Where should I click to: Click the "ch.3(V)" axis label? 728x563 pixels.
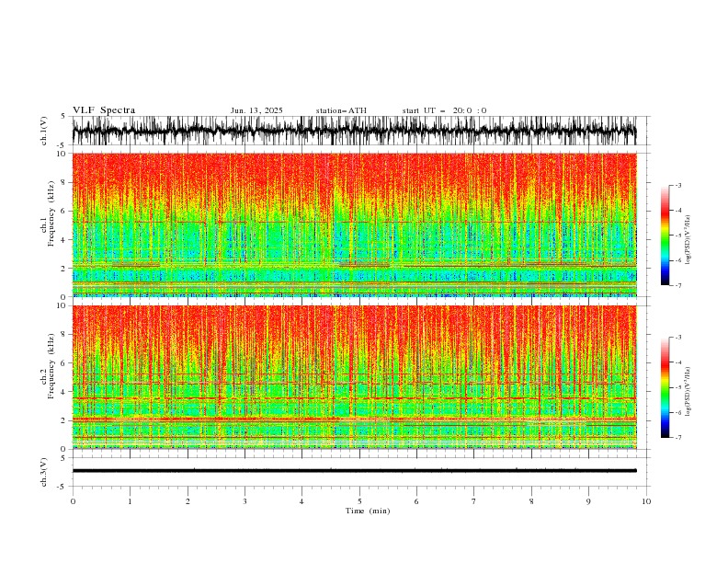coord(43,472)
